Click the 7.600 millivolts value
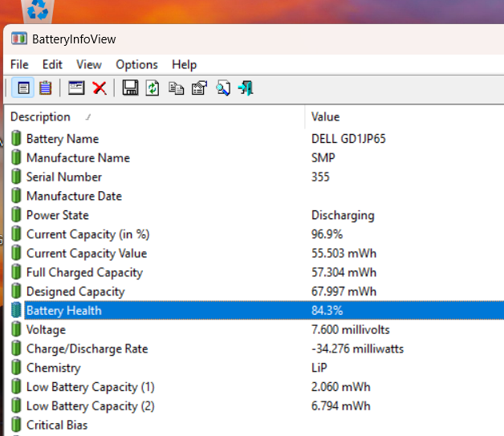 pyautogui.click(x=351, y=330)
